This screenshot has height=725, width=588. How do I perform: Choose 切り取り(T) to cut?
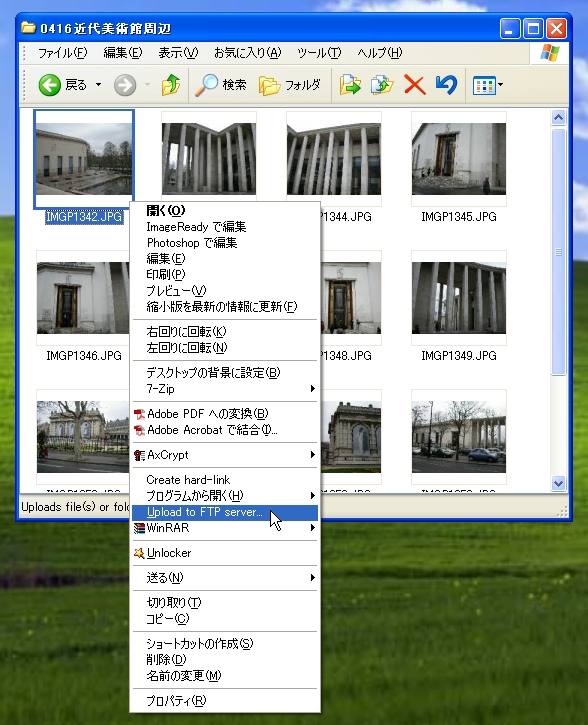click(x=225, y=603)
